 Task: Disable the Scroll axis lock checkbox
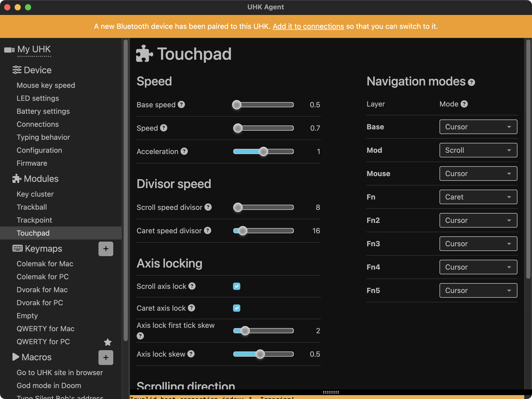click(x=237, y=286)
